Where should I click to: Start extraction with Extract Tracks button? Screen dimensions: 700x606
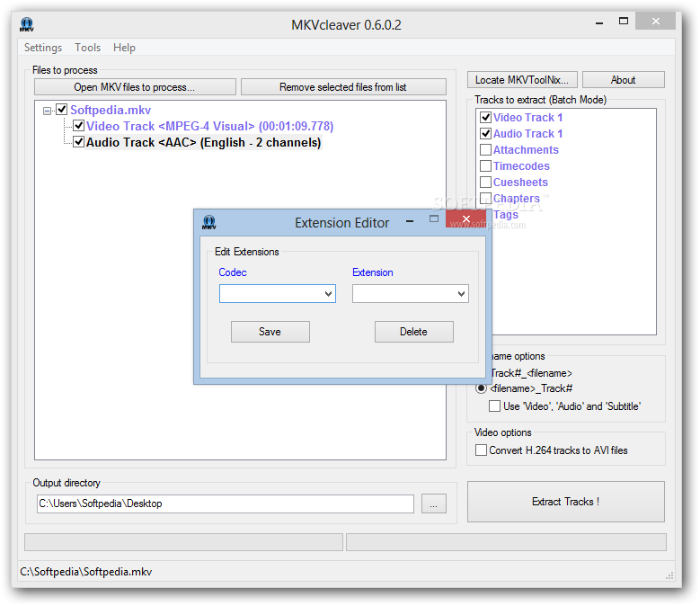pyautogui.click(x=565, y=502)
